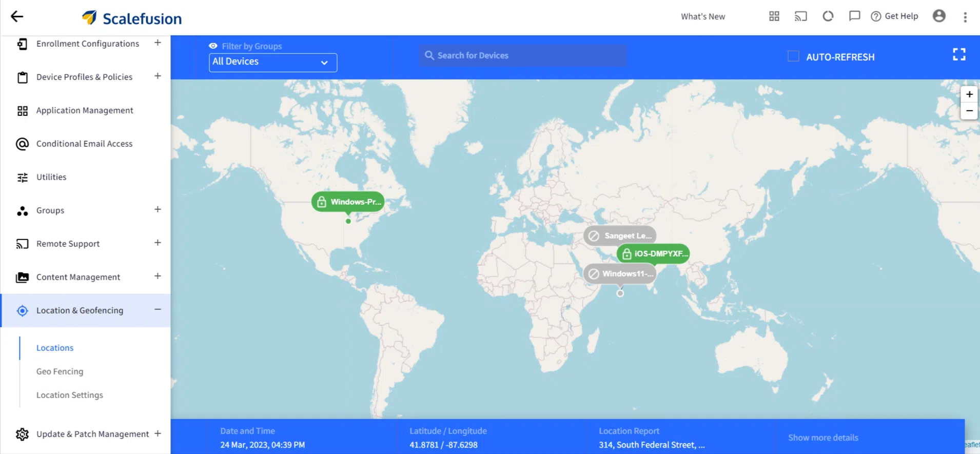This screenshot has height=454, width=980.
Task: Collapse the Location & Geofencing section
Action: pyautogui.click(x=158, y=309)
